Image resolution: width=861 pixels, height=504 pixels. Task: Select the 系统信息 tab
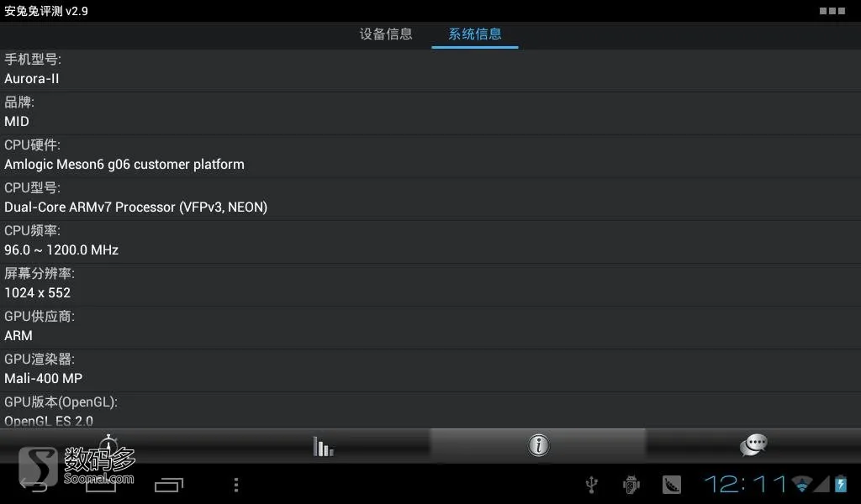pos(475,34)
